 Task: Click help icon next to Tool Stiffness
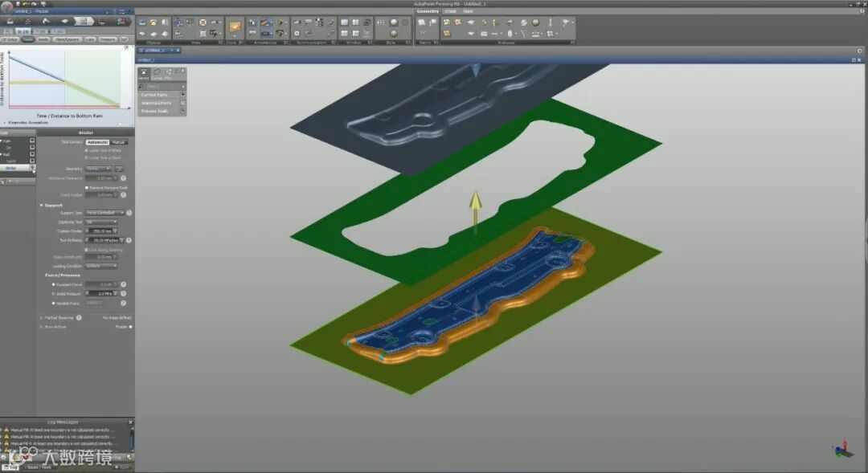129,240
